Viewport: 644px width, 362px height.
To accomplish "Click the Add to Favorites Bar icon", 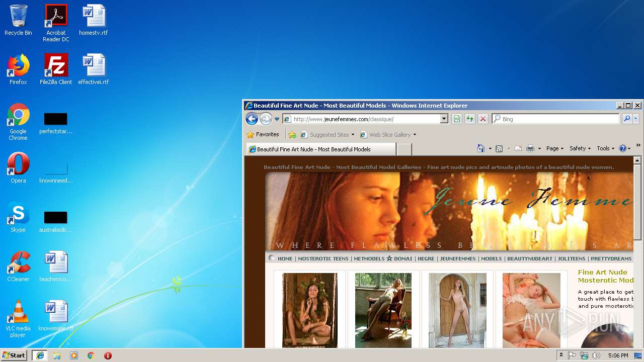I will (292, 135).
